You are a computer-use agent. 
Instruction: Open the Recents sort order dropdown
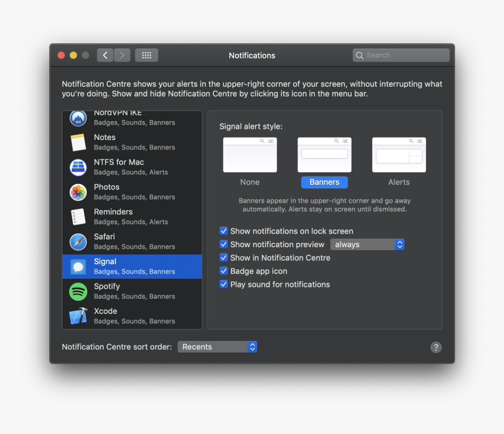tap(217, 347)
